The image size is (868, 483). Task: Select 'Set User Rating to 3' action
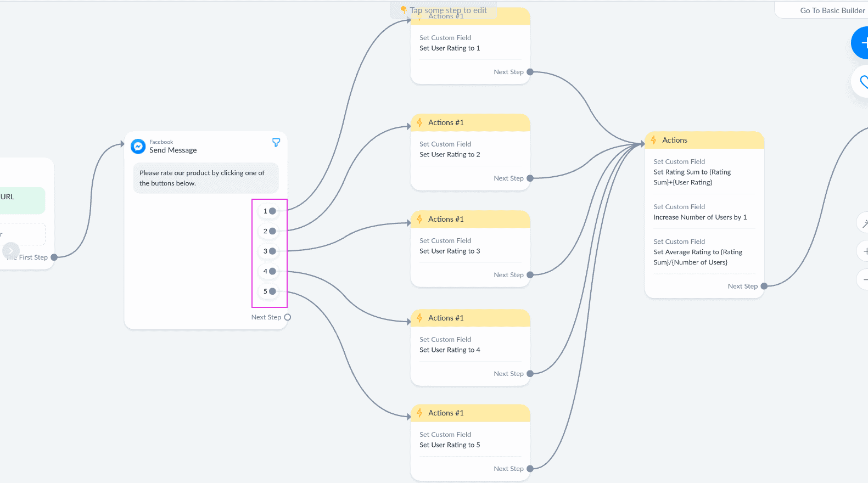pyautogui.click(x=450, y=251)
